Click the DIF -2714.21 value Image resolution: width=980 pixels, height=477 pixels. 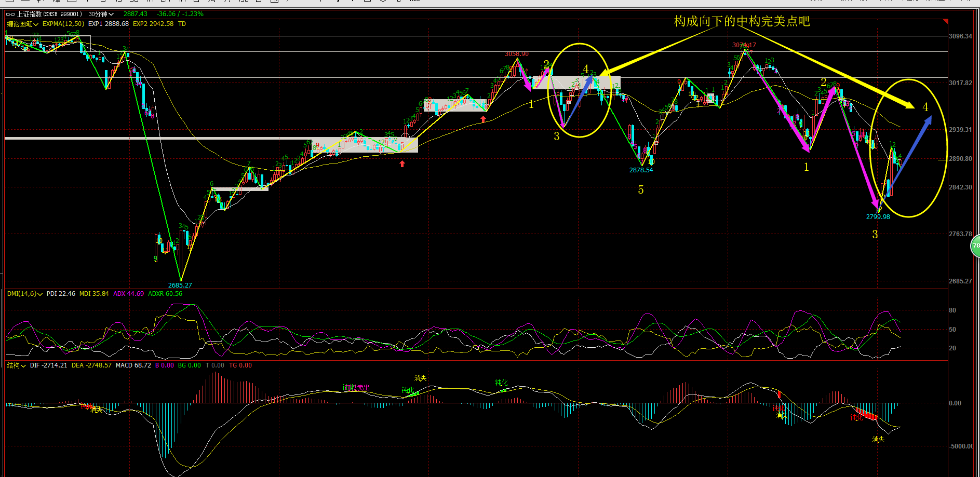48,365
